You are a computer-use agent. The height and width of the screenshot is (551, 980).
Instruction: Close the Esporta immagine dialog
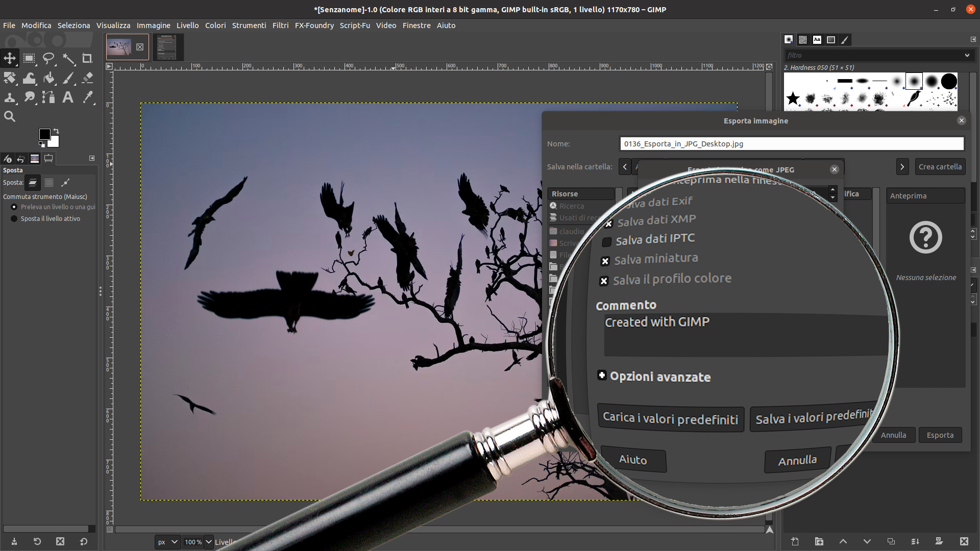[962, 120]
